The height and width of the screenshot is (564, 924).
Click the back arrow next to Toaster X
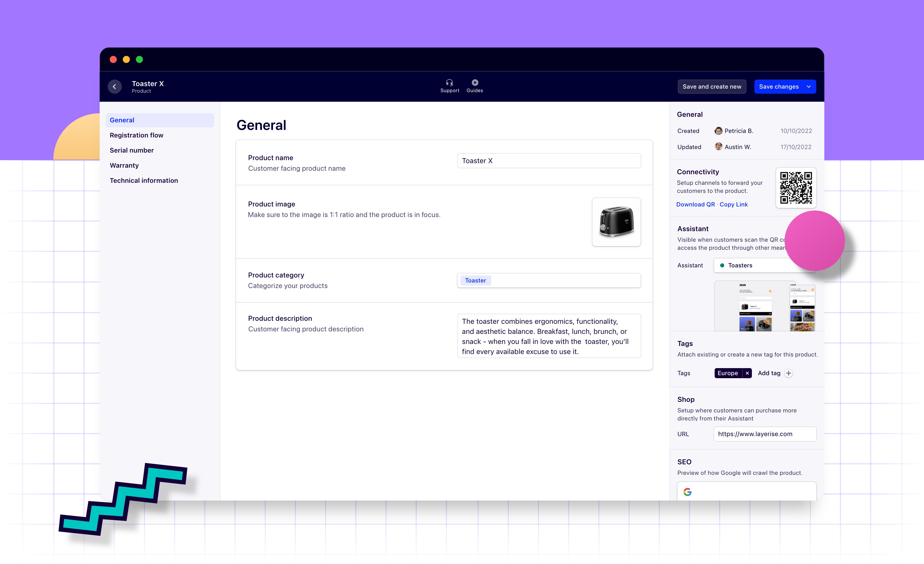pos(114,87)
